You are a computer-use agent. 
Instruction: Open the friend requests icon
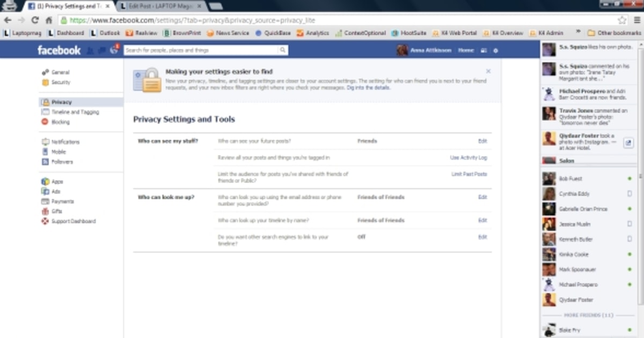[90, 49]
